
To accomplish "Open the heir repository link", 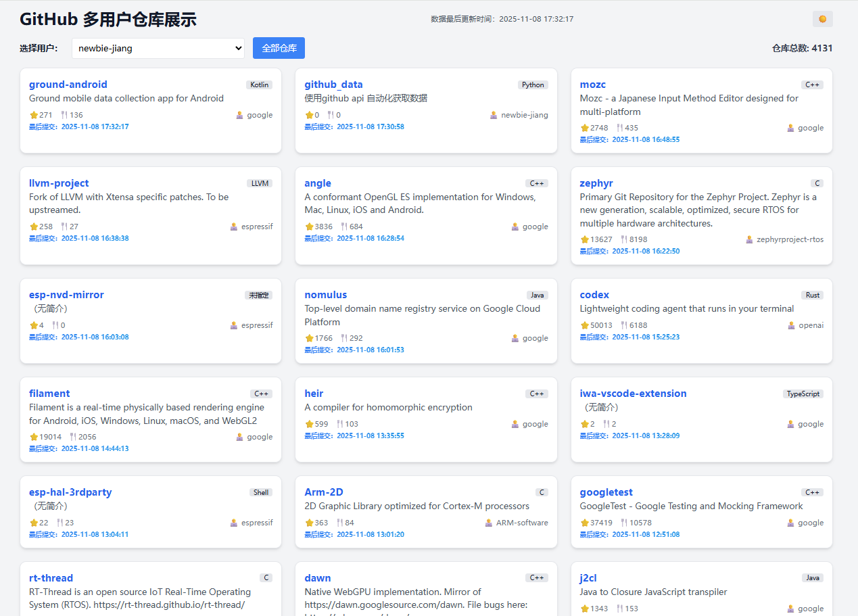I will (x=314, y=394).
